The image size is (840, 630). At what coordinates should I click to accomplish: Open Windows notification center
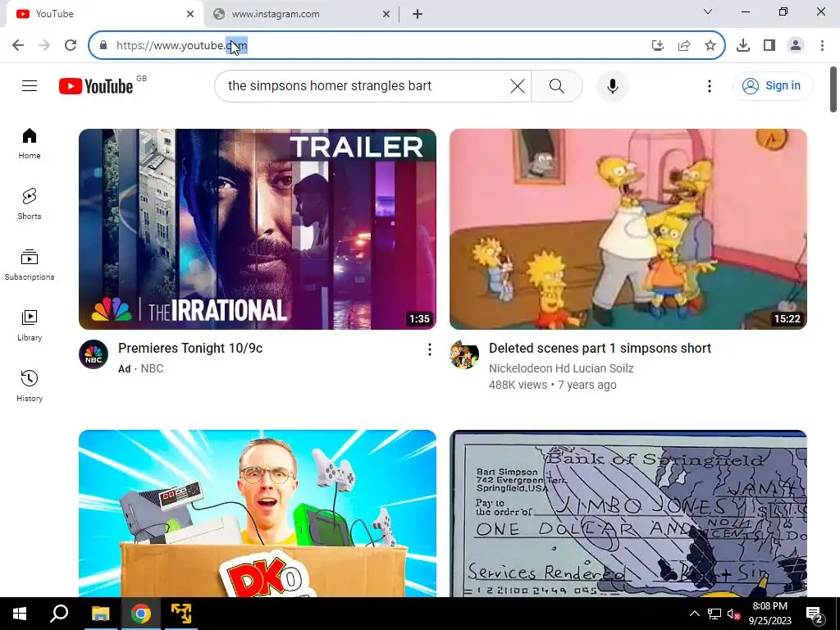[x=814, y=614]
